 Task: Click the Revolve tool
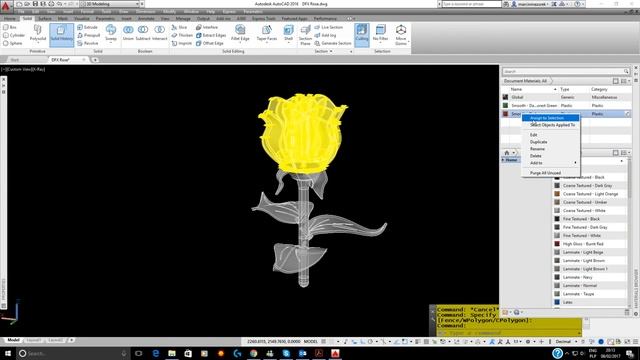coord(88,43)
